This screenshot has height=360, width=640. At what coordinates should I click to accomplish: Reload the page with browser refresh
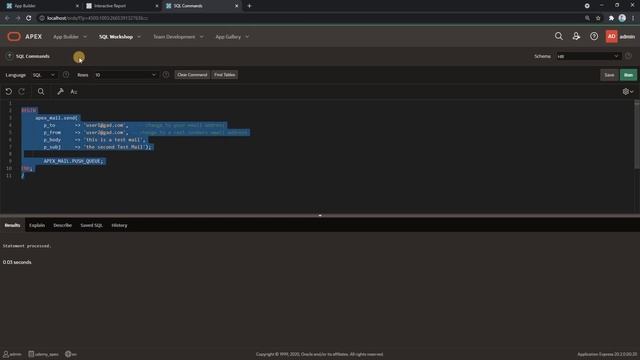pyautogui.click(x=29, y=18)
